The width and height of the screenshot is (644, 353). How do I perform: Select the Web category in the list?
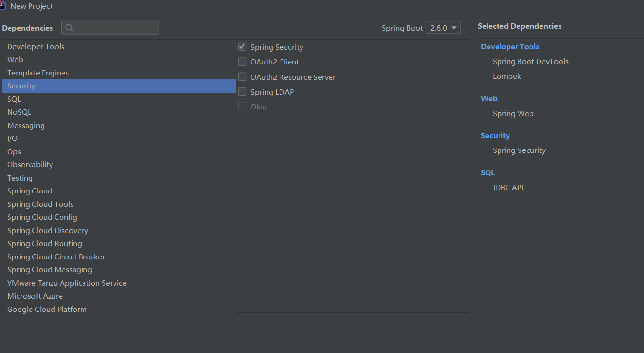pos(119,60)
